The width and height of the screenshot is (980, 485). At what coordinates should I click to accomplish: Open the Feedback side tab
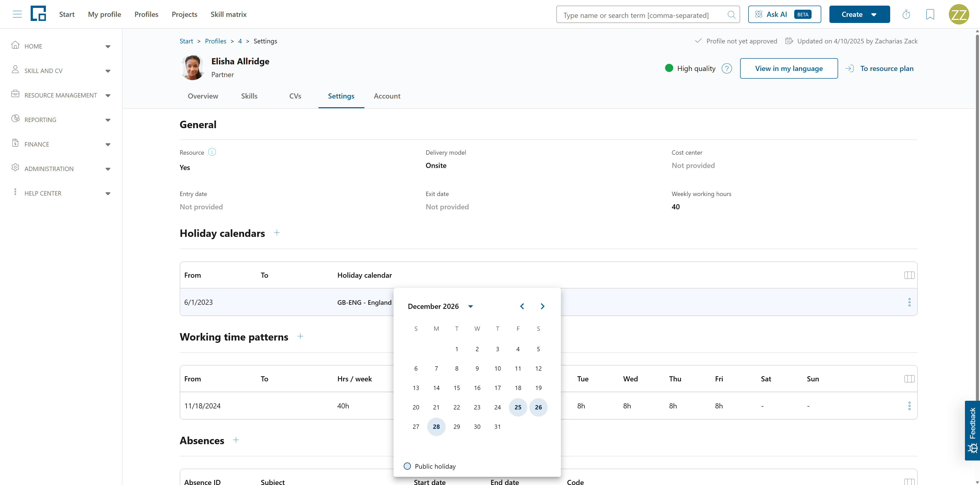point(972,431)
